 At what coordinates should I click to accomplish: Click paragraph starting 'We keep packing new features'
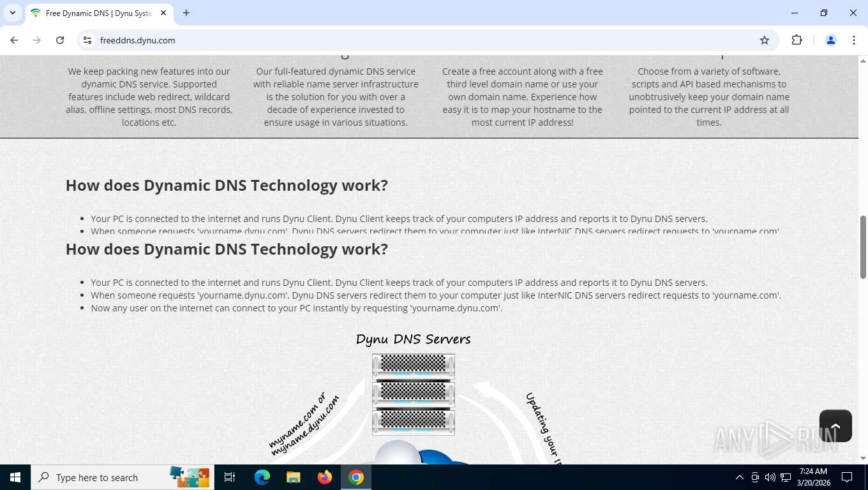(x=149, y=97)
